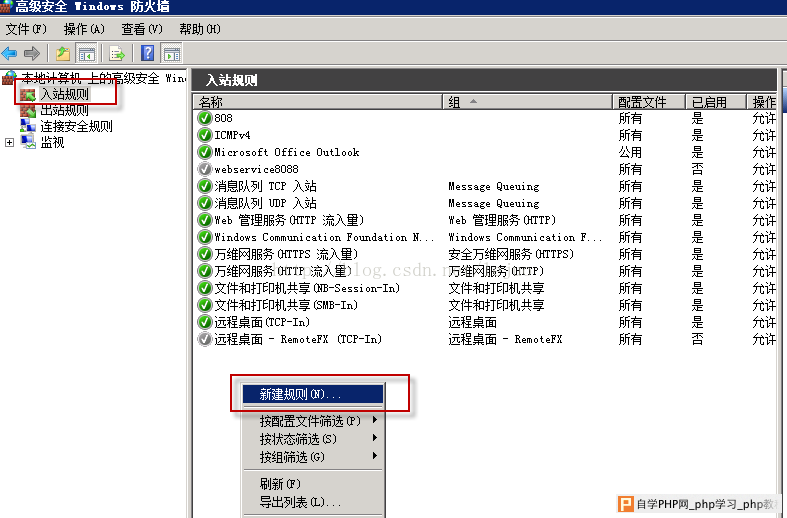Open the 按组筛选(G) submenu arrow
Image resolution: width=787 pixels, height=518 pixels.
(x=375, y=456)
